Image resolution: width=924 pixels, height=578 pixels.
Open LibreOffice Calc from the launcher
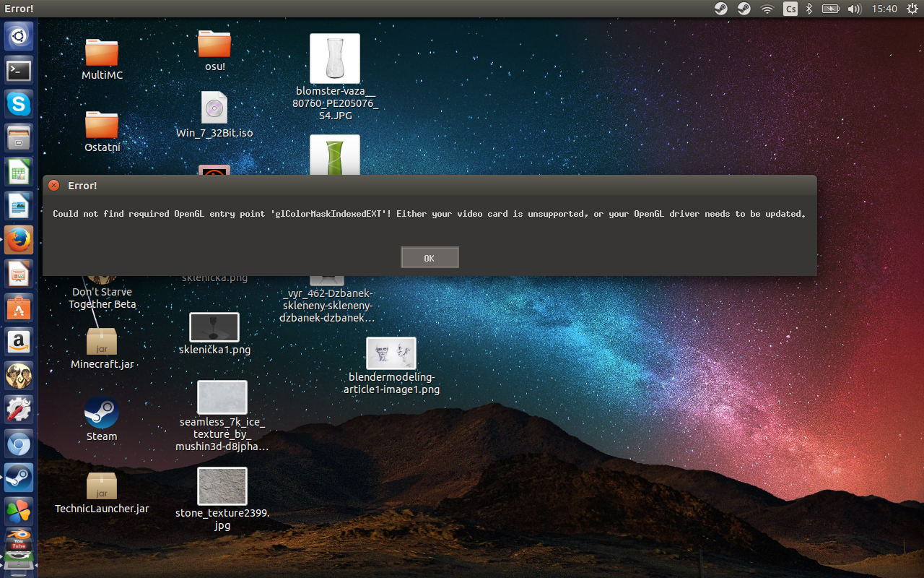pos(19,173)
